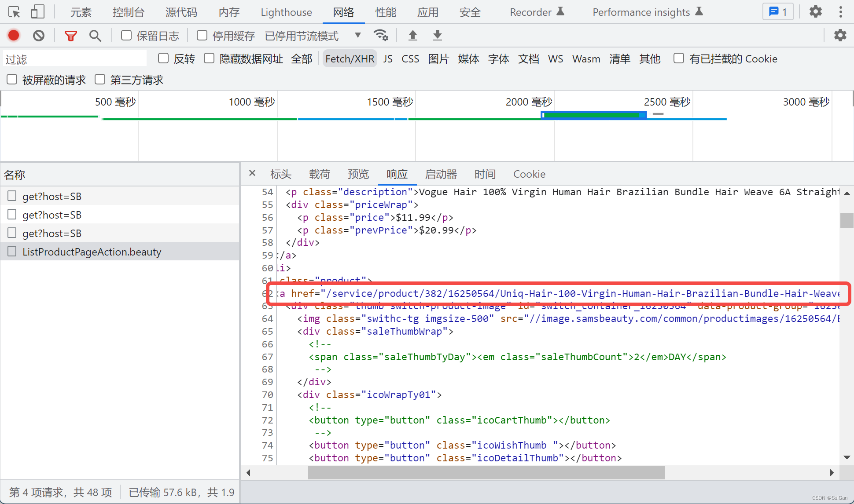Select the inspect element cursor icon

click(x=14, y=12)
